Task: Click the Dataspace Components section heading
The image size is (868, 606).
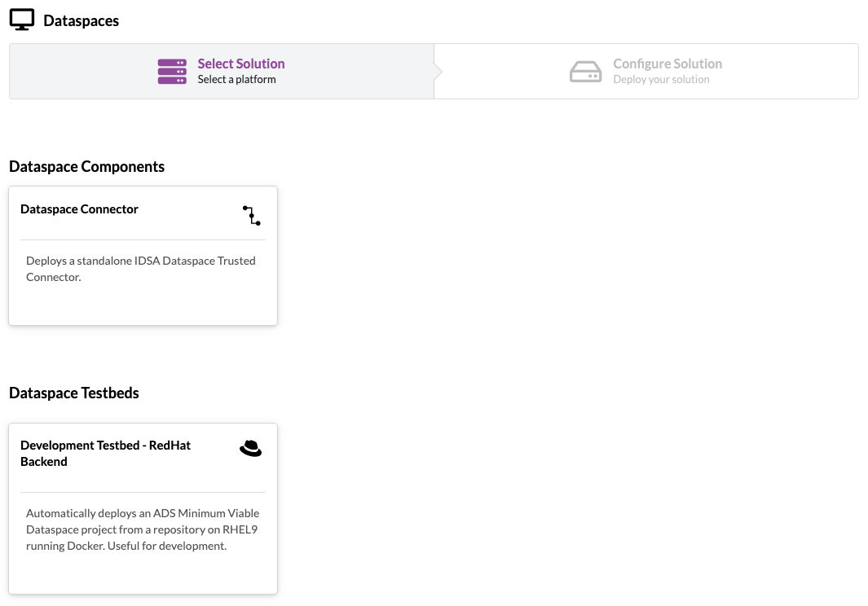Action: tap(87, 167)
